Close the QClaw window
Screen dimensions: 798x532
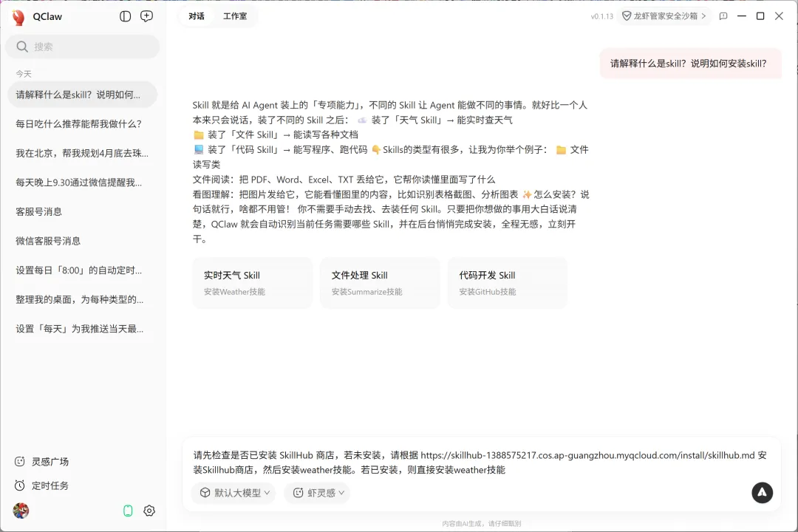click(779, 16)
